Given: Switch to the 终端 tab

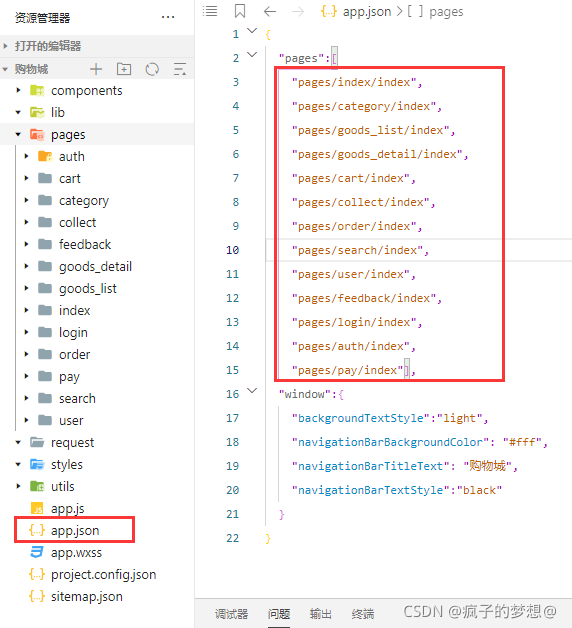Looking at the screenshot, I should (x=363, y=614).
